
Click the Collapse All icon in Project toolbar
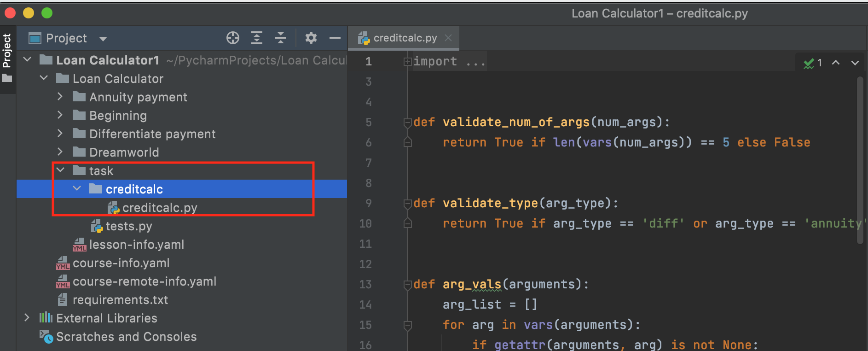(x=281, y=38)
